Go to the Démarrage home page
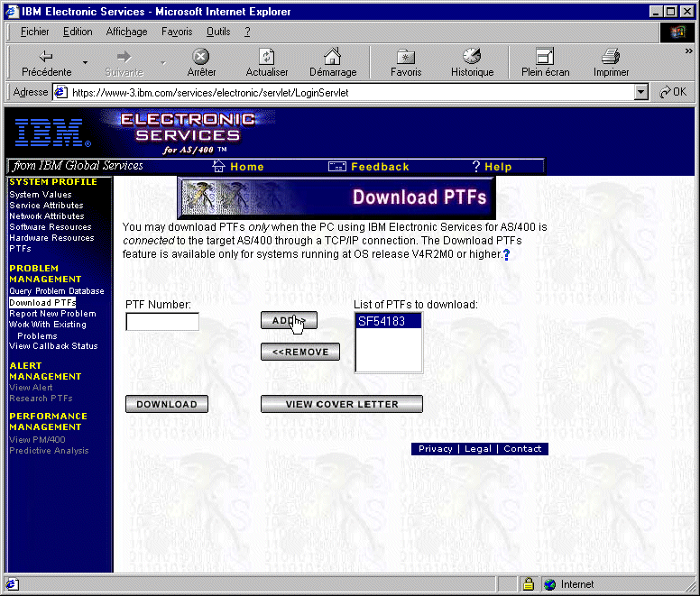 (x=333, y=62)
